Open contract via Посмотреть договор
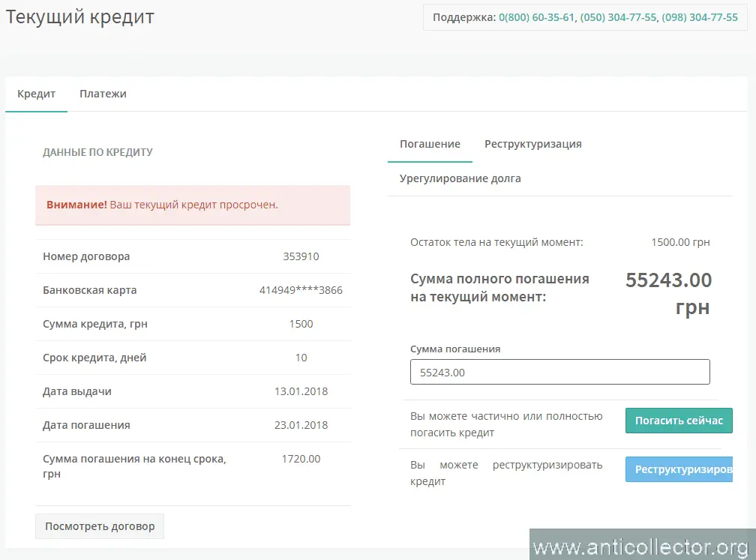Screen dimensions: 756x560 click(100, 526)
